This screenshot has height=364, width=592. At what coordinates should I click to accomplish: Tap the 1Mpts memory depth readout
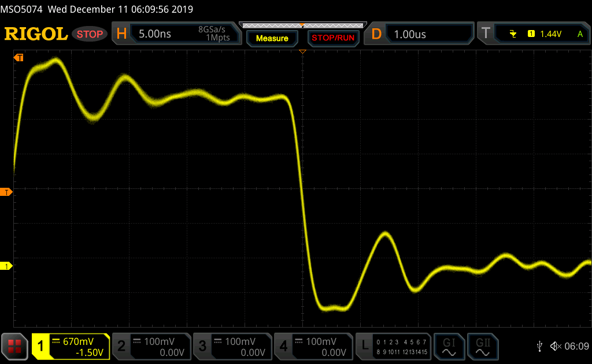(218, 38)
